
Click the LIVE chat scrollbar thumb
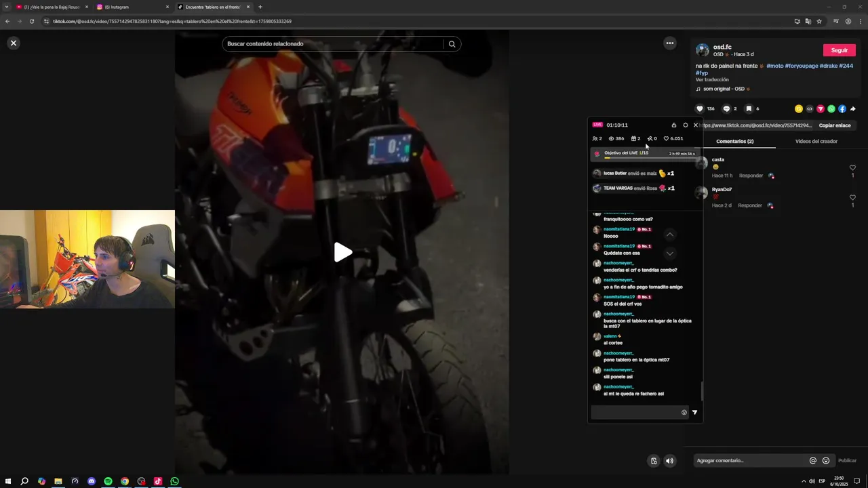tap(701, 391)
